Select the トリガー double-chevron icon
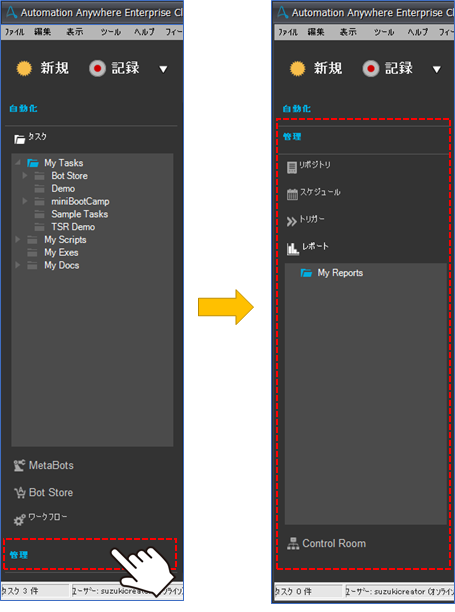 point(291,222)
